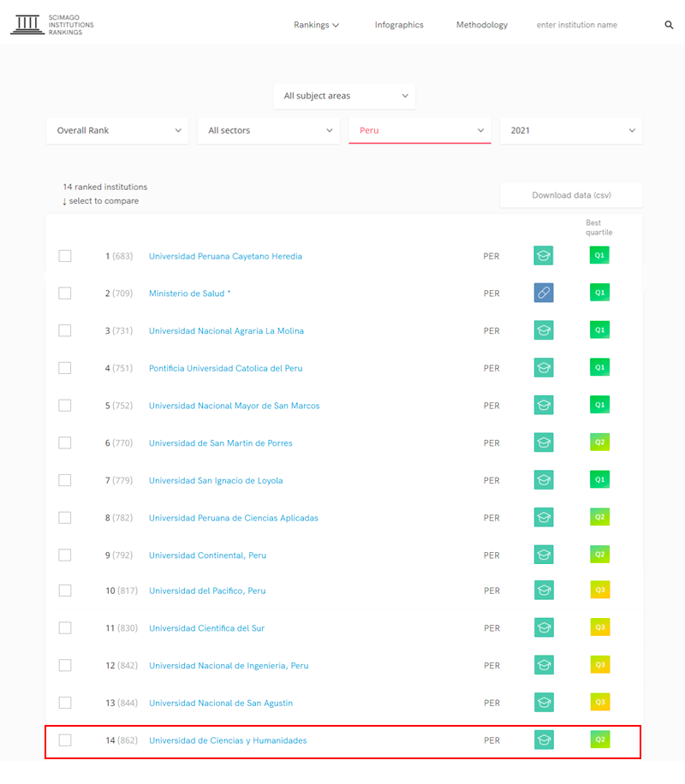Open the All subject areas dropdown

[344, 96]
